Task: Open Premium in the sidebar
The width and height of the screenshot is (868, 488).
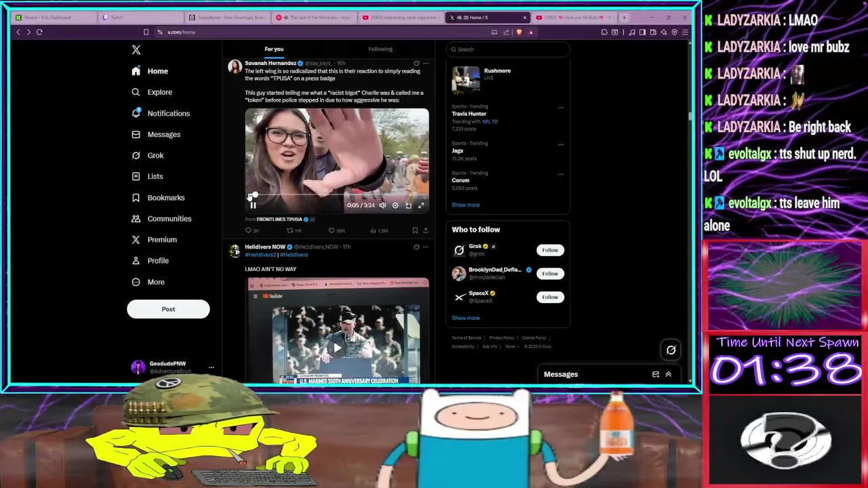Action: [x=154, y=239]
